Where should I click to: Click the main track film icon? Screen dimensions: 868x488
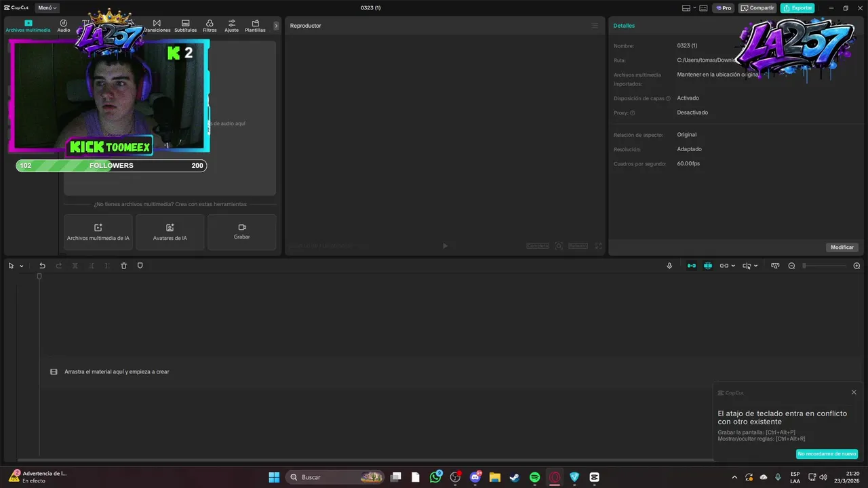tap(54, 371)
